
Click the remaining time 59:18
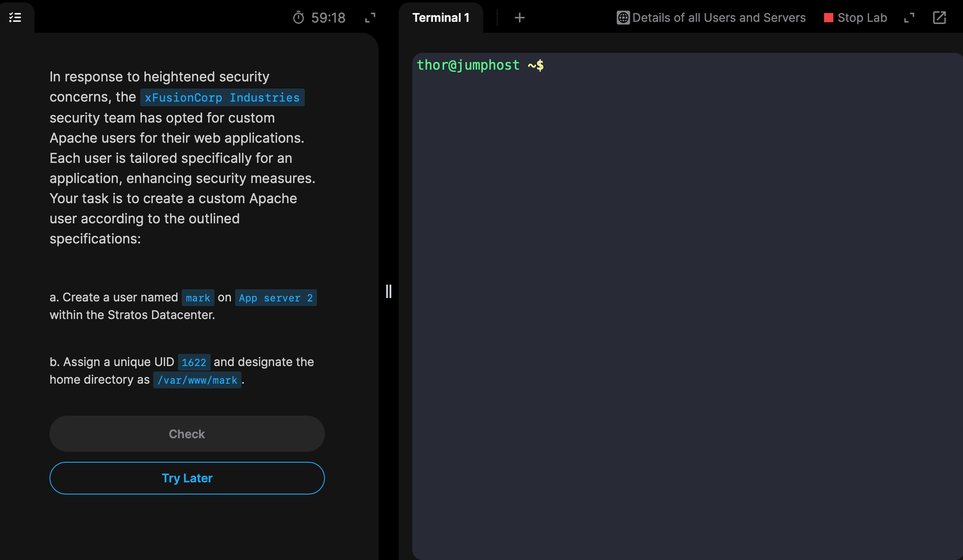coord(328,18)
